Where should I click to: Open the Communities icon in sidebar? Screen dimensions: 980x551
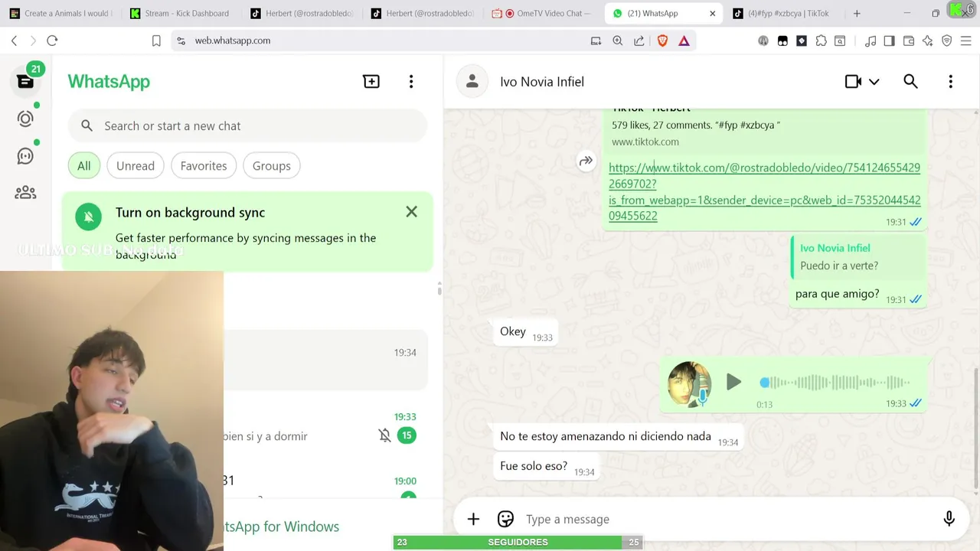[25, 193]
